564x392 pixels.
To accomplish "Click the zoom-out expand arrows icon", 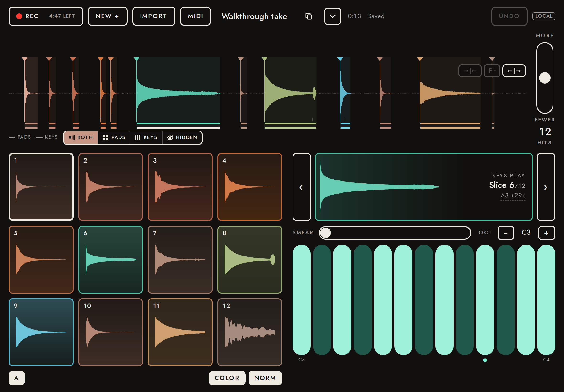I will pyautogui.click(x=514, y=71).
